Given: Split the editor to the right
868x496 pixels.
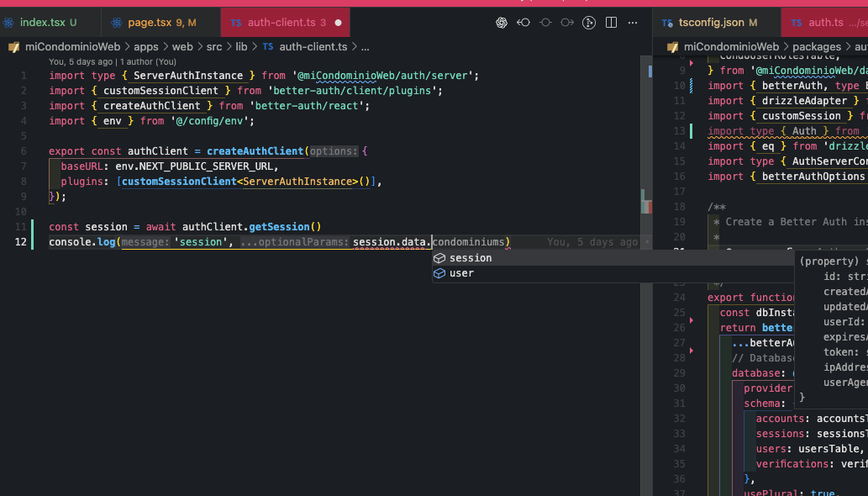Looking at the screenshot, I should [x=611, y=23].
